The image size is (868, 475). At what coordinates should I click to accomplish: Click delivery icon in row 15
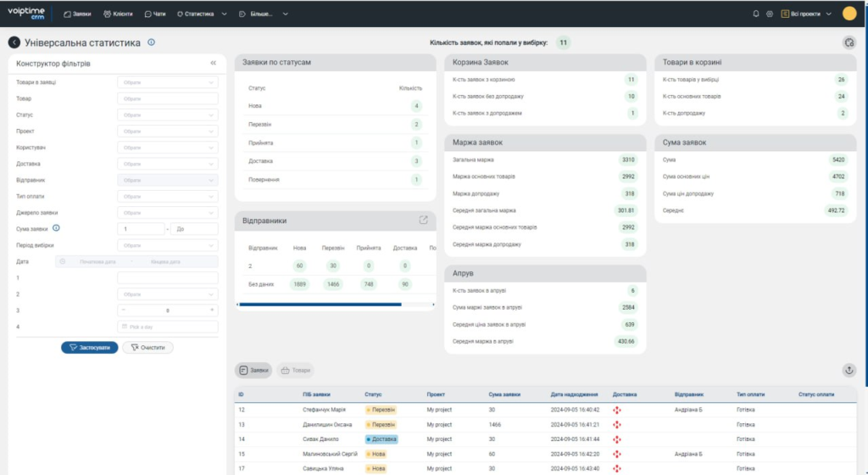pyautogui.click(x=617, y=454)
